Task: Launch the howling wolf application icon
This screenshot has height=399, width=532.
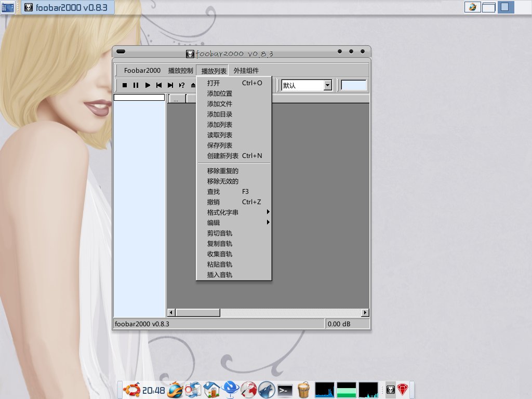Action: (x=267, y=390)
